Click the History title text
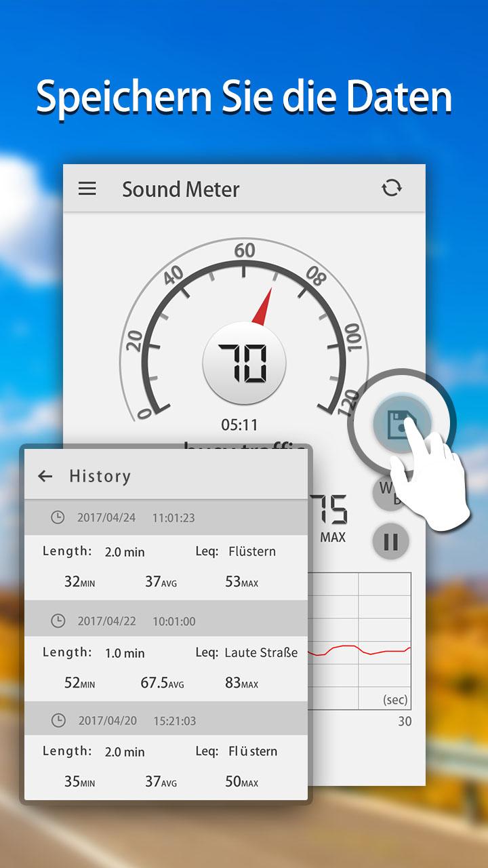This screenshot has width=488, height=868. [100, 476]
